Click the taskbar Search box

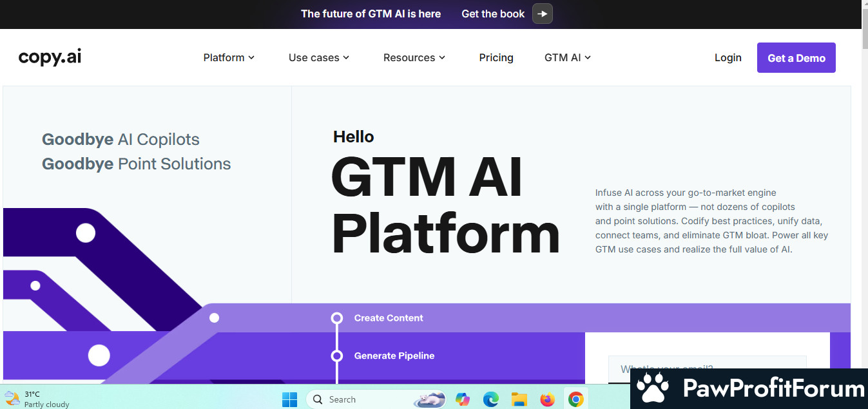(377, 399)
